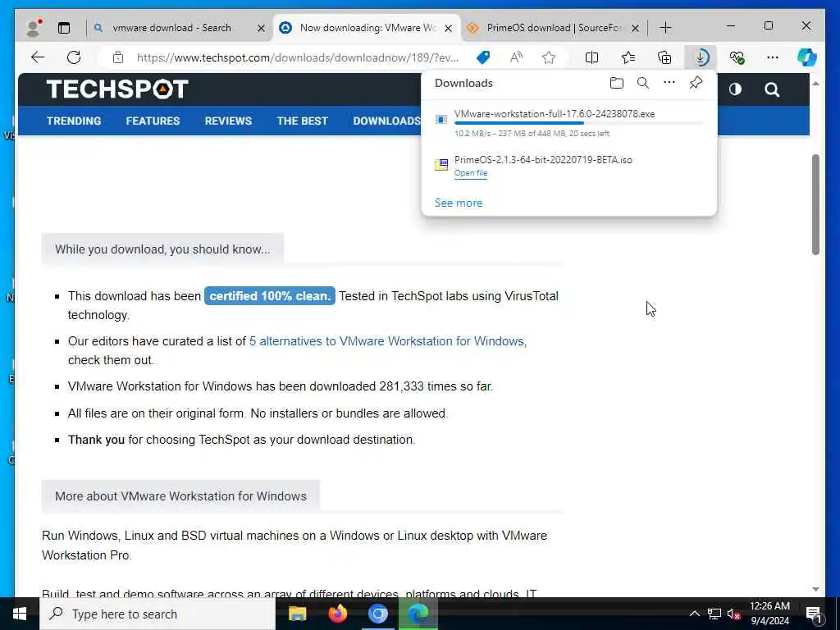Open More options in Downloads panel
Viewport: 840px width, 630px height.
(x=669, y=83)
